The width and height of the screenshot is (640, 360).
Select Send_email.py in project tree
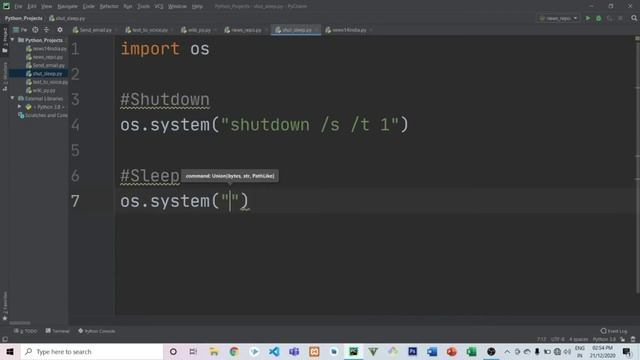click(x=45, y=65)
